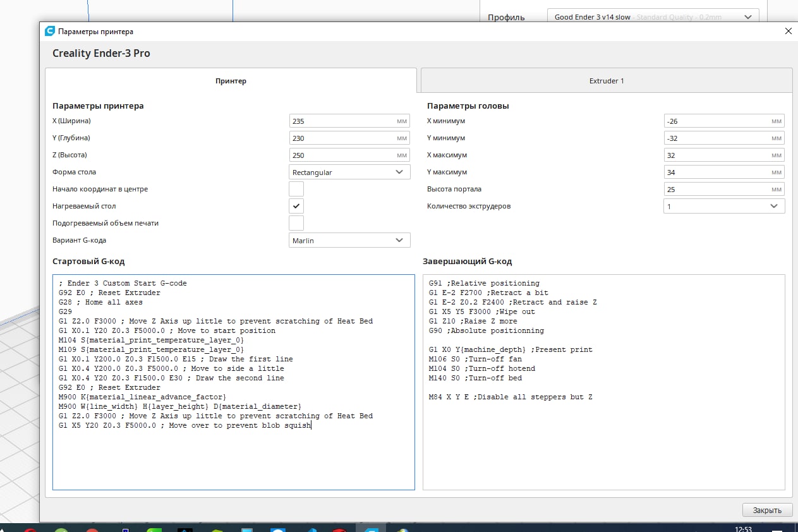Click the 'G91 ;Relative positioning' line
The image size is (798, 532).
pos(484,283)
